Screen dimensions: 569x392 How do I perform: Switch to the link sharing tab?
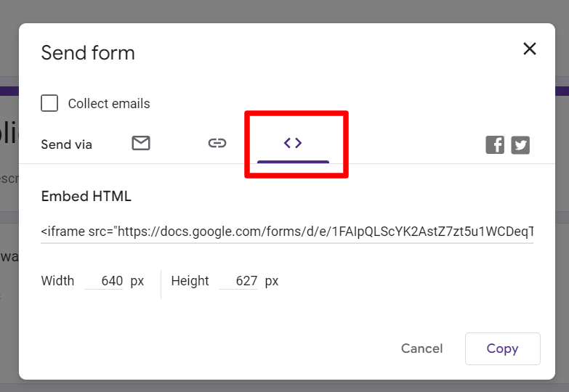point(217,143)
